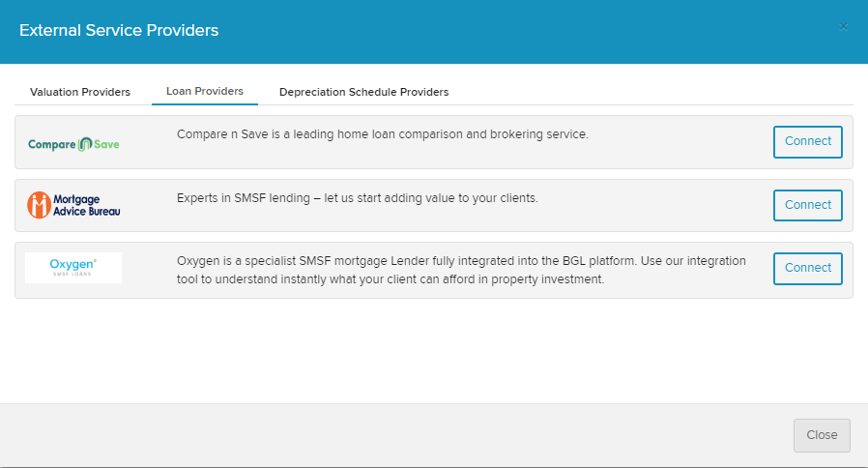The width and height of the screenshot is (868, 468).
Task: Select the Loan Providers tab
Action: 205,92
